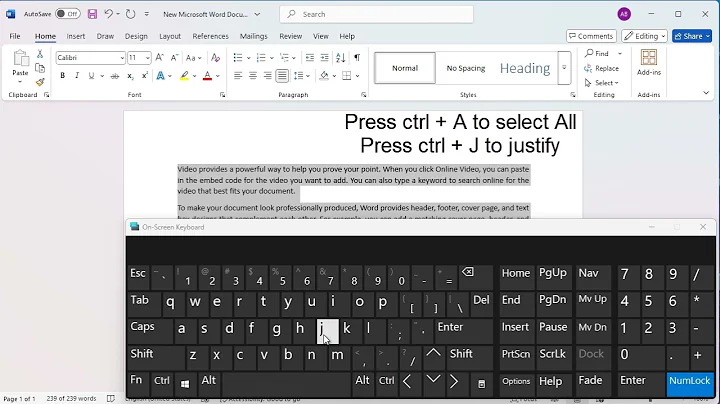Click Options key on On-Screen Keyboard

click(516, 384)
